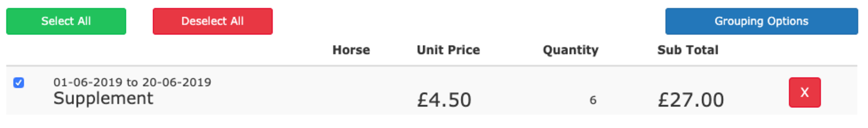
Task: Click the Quantity column header
Action: (x=570, y=50)
